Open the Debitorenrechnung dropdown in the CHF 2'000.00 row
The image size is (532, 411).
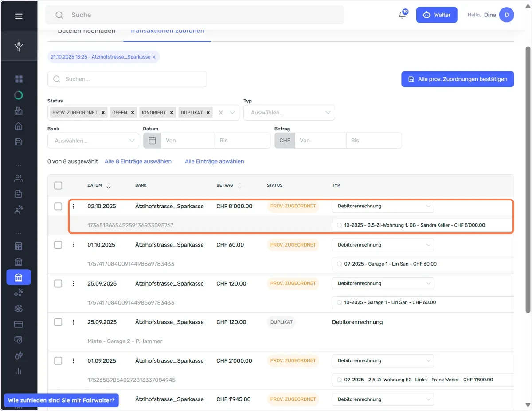[383, 361]
